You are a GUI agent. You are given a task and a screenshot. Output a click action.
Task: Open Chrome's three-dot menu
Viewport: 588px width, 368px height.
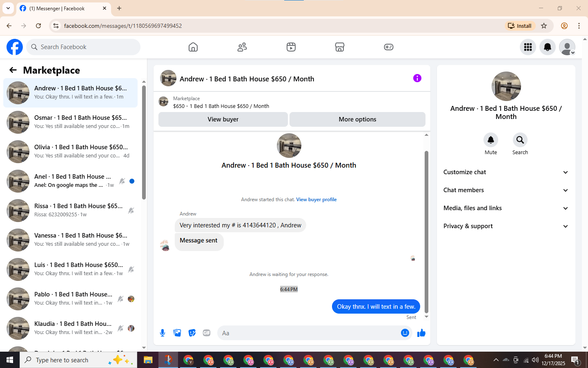click(x=579, y=26)
